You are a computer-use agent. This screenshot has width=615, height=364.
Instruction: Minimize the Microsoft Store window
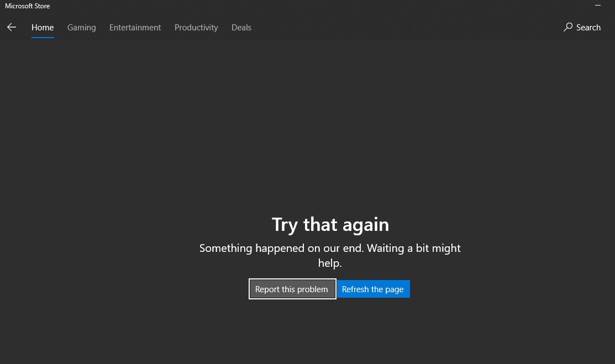[598, 6]
